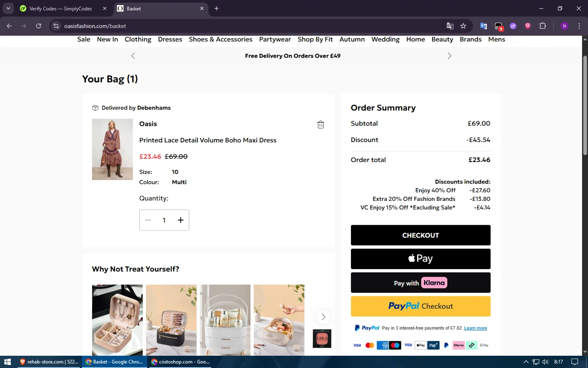Click the page vertical scrollbar
The height and width of the screenshot is (368, 588).
(x=585, y=106)
